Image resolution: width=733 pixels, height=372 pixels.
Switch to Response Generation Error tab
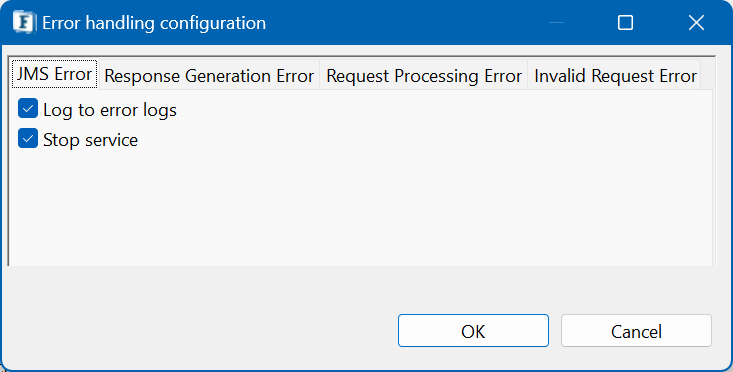209,76
